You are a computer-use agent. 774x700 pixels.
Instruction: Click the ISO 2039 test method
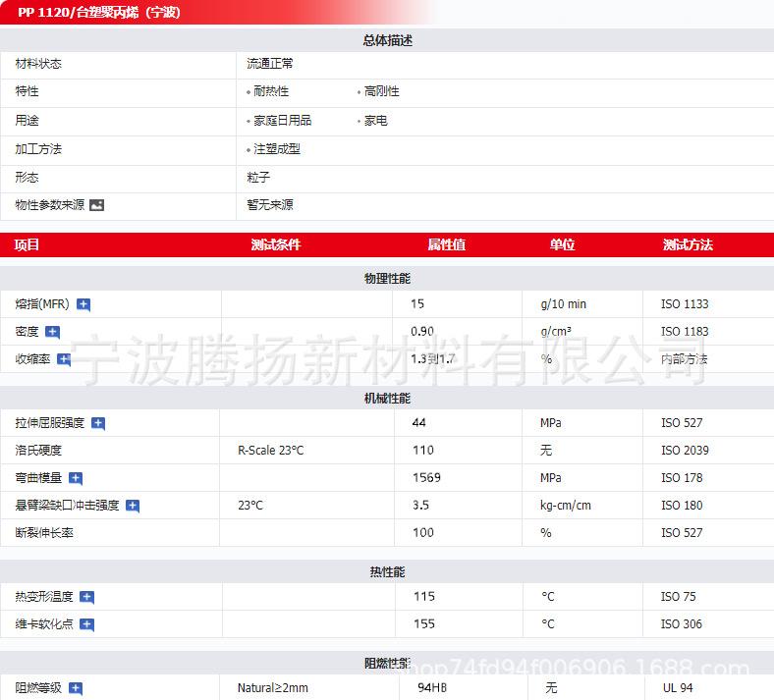click(x=685, y=451)
